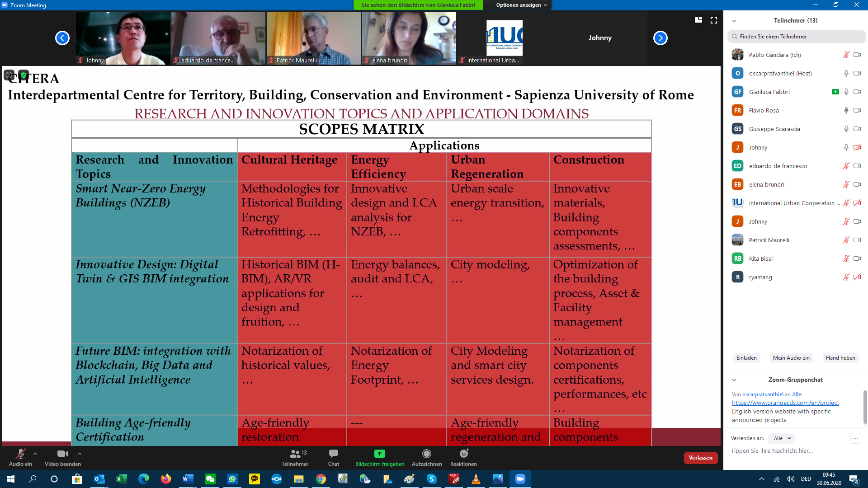Show next video thumbnails arrow
Screen dimensions: 868x488
click(660, 38)
